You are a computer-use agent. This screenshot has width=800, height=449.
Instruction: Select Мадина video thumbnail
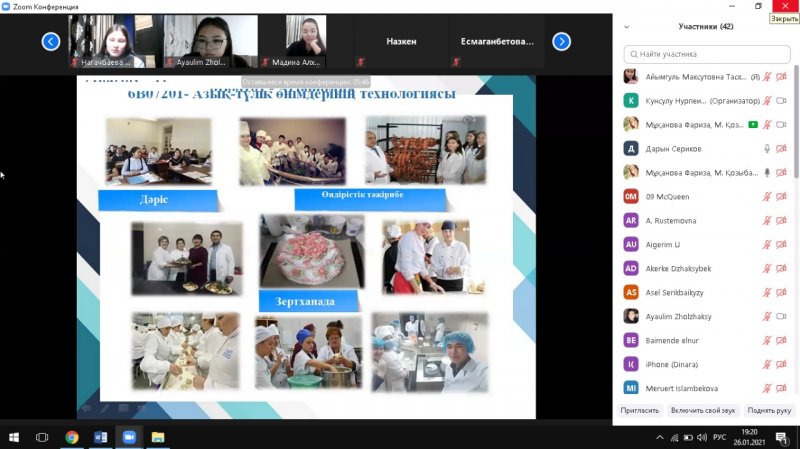click(305, 41)
